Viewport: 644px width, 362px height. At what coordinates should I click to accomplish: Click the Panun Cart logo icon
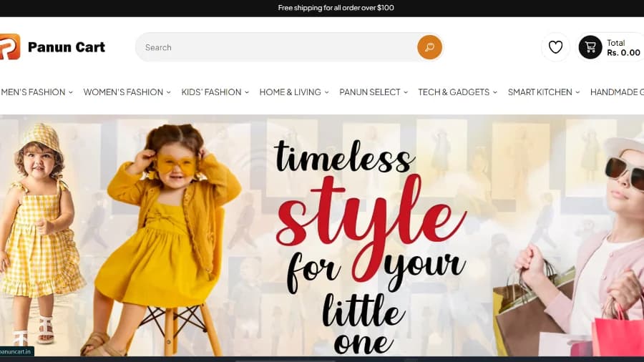click(x=10, y=47)
